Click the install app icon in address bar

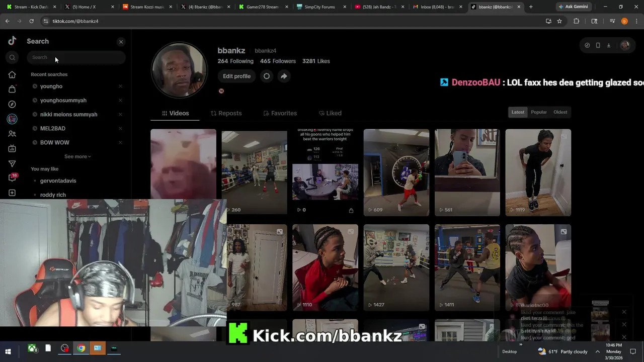(548, 21)
